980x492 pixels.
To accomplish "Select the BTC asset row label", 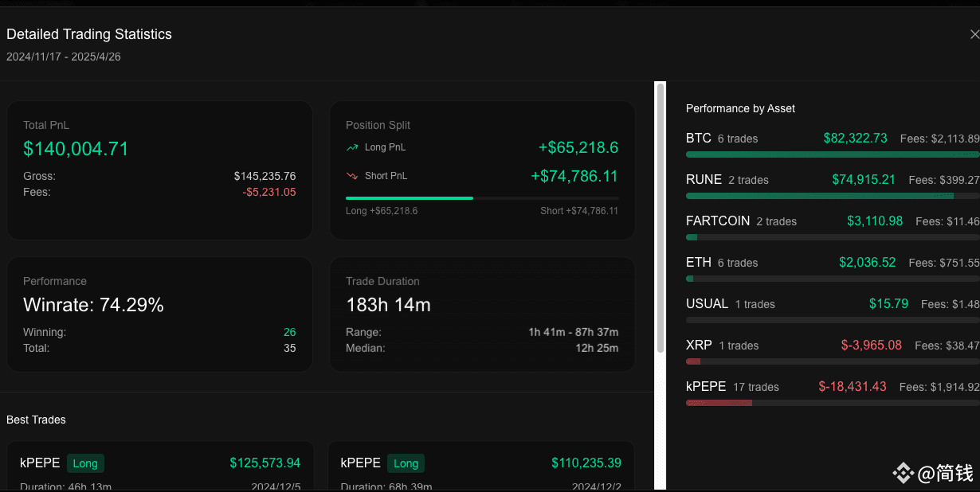I will (698, 138).
